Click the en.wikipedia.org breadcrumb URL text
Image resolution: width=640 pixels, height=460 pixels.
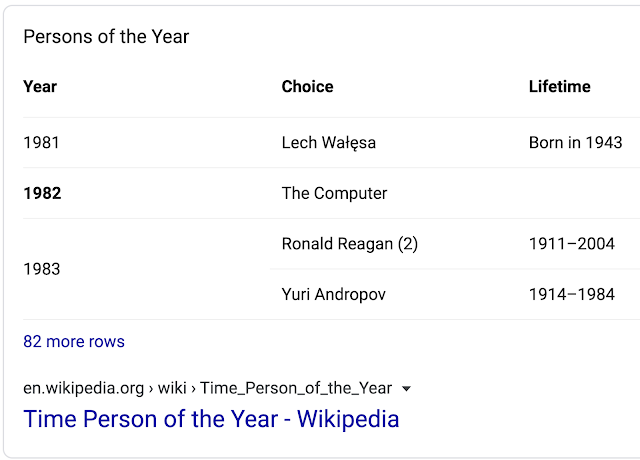click(x=84, y=388)
